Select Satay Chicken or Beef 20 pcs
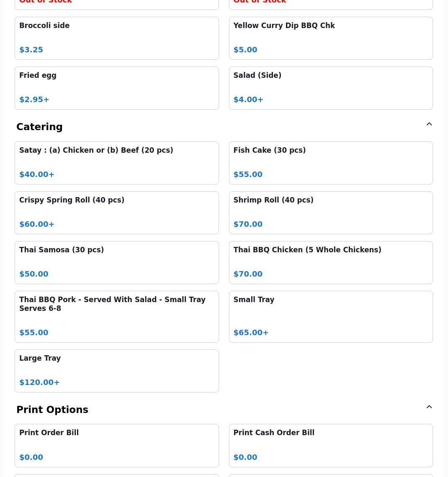 [x=117, y=163]
